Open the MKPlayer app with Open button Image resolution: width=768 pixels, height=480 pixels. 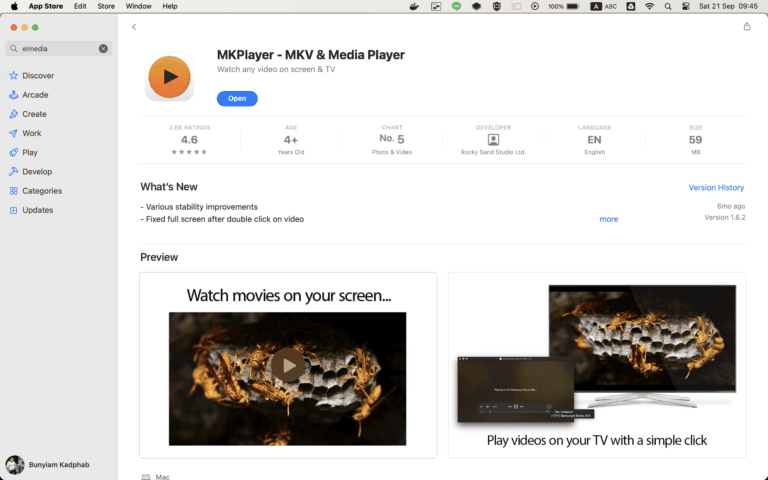[x=237, y=98]
